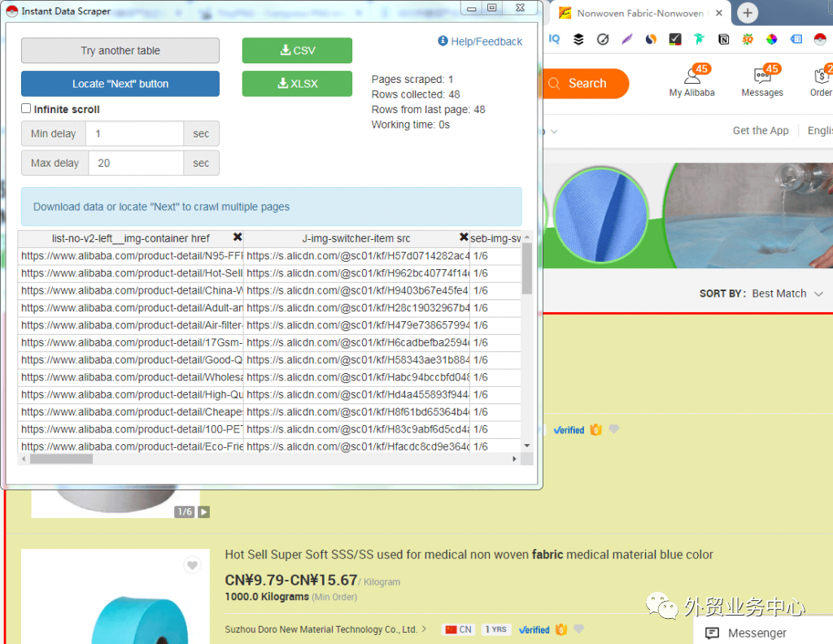The image size is (833, 644).
Task: Toggle the Infinite scroll checkbox
Action: click(26, 108)
